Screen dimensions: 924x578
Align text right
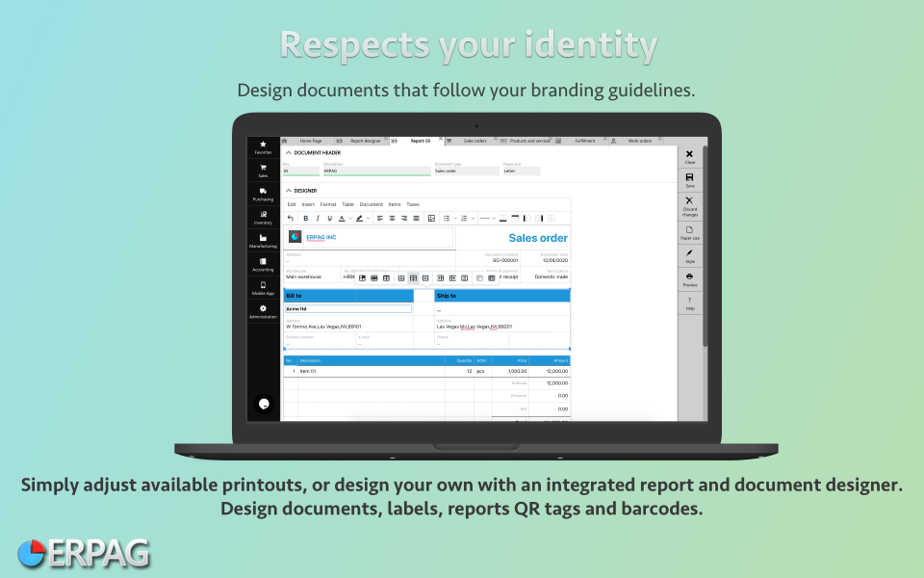404,219
